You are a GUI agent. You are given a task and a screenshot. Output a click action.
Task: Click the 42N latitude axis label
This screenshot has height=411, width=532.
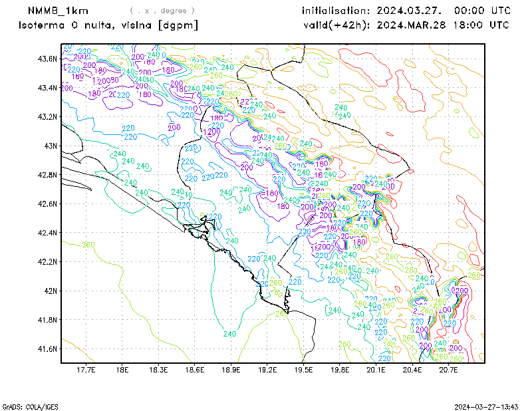51,291
